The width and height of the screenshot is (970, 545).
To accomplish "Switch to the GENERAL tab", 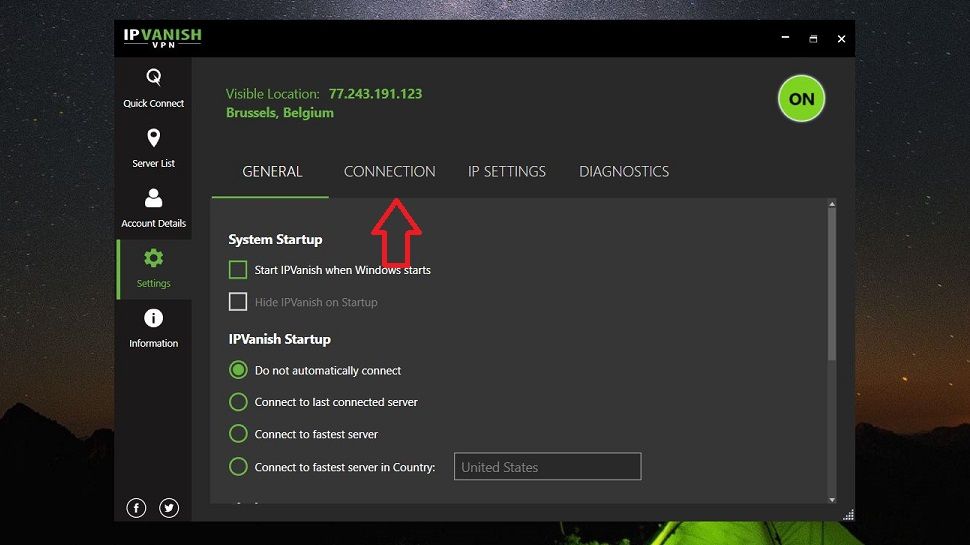I will pos(272,171).
